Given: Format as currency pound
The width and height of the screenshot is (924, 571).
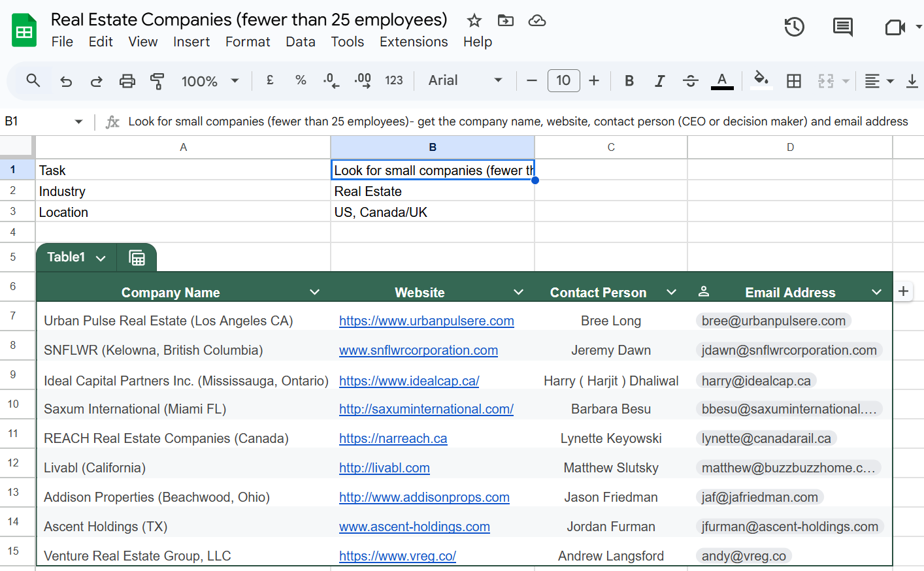Looking at the screenshot, I should [x=270, y=80].
